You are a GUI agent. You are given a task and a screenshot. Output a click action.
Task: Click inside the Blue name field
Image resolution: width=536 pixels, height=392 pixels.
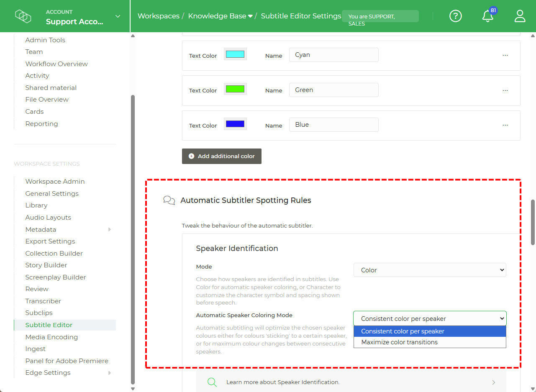pos(333,125)
